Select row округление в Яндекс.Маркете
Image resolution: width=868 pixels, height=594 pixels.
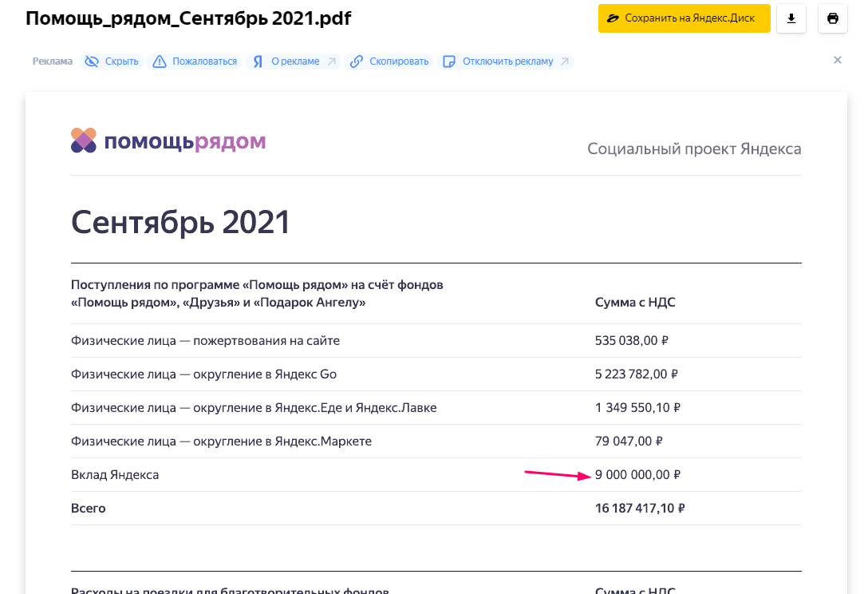[436, 442]
